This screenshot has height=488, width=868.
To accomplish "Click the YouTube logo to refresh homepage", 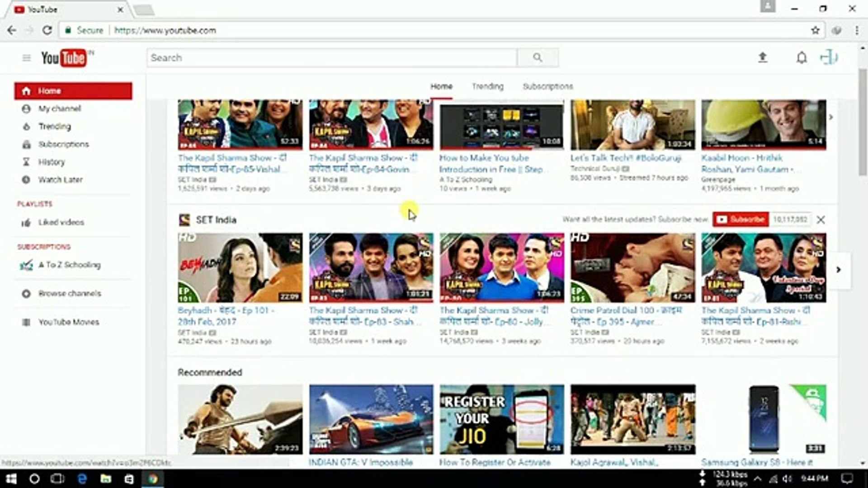I will pos(63,57).
